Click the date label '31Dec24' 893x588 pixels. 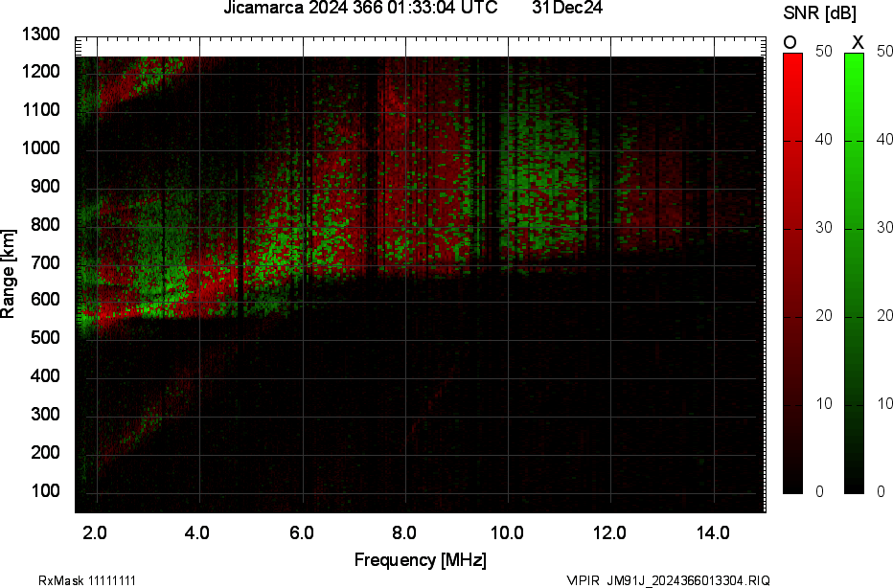(x=567, y=8)
